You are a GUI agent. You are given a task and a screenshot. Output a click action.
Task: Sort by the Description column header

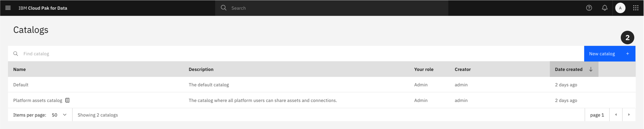coord(201,69)
